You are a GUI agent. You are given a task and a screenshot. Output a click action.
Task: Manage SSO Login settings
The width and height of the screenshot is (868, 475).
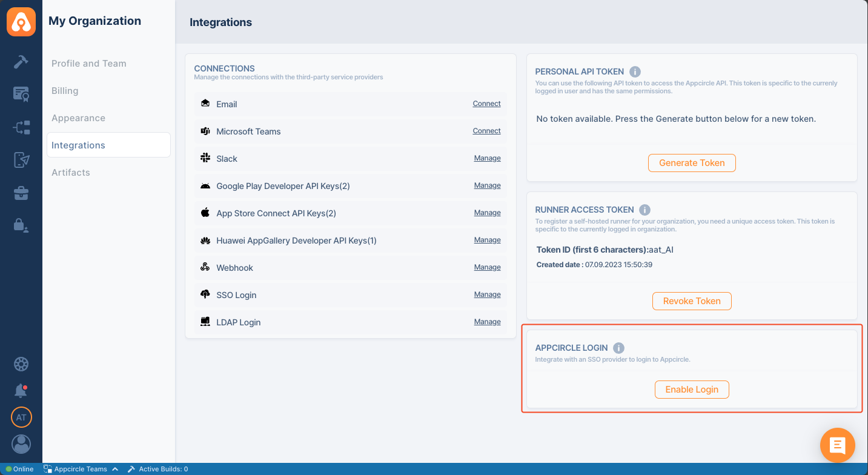click(487, 294)
